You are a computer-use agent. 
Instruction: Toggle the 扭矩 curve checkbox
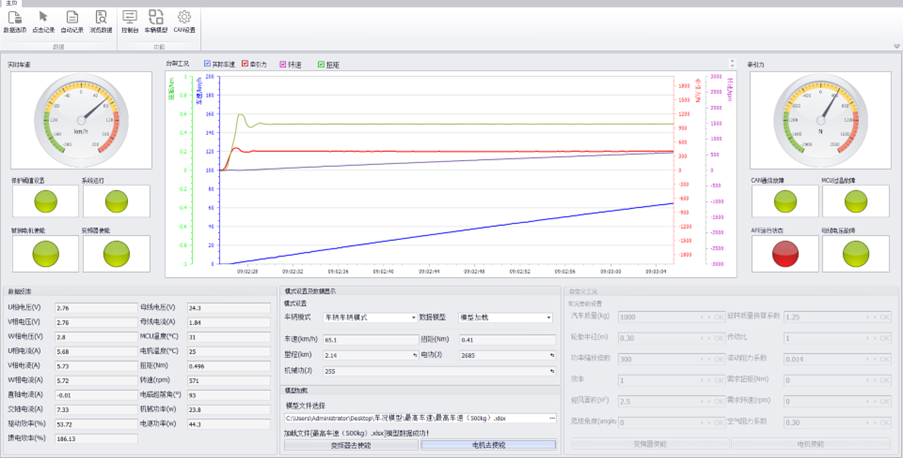click(x=321, y=64)
